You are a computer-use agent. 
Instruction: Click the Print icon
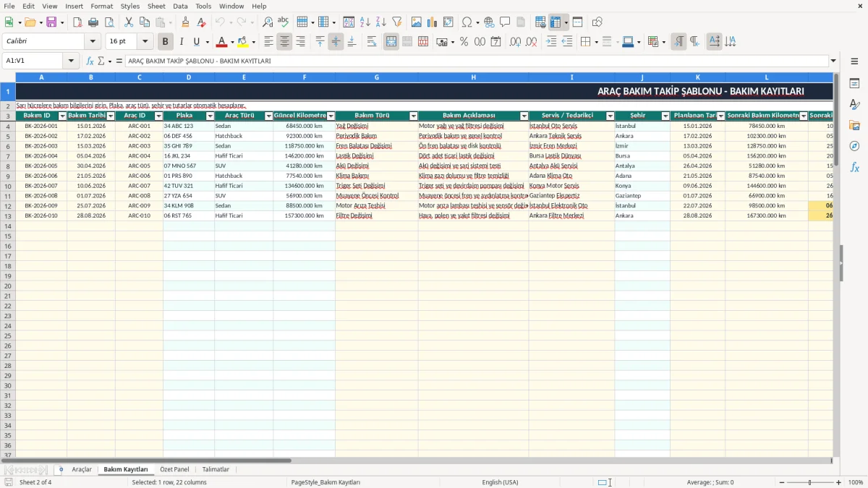pos(93,22)
